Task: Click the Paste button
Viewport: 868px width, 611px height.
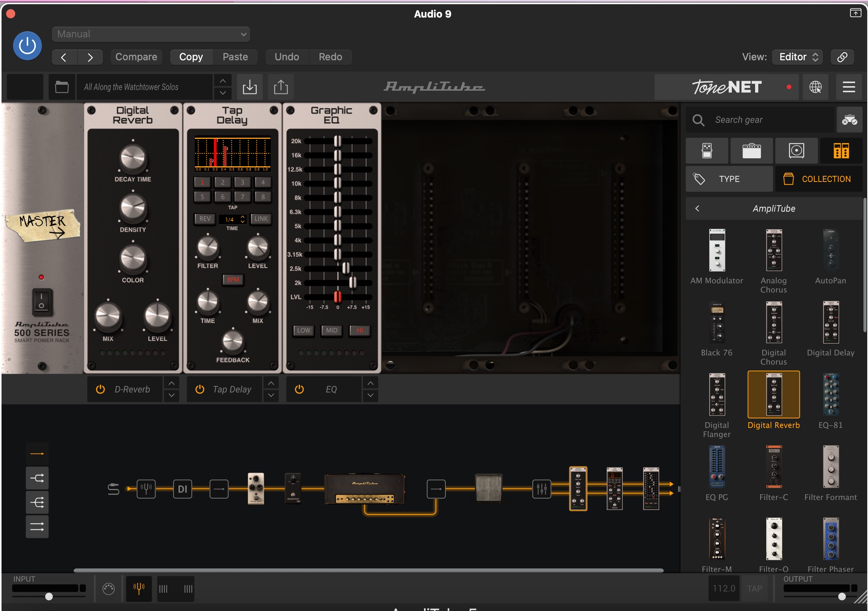Action: (235, 57)
